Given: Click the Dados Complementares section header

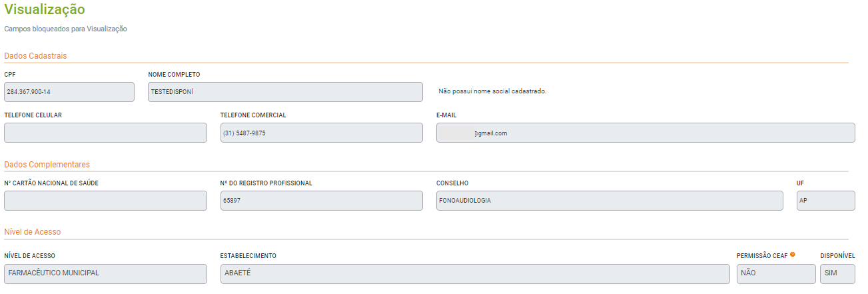Looking at the screenshot, I should pos(47,164).
